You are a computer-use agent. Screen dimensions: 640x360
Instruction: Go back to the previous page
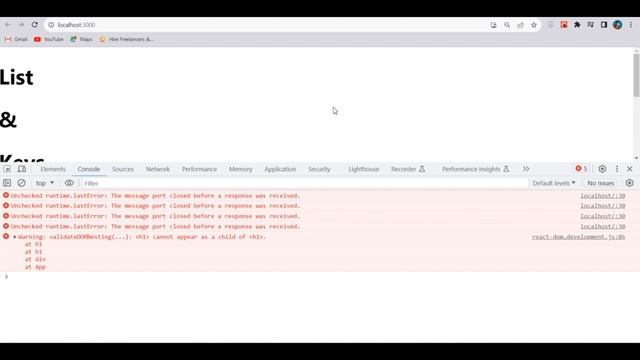(8, 25)
